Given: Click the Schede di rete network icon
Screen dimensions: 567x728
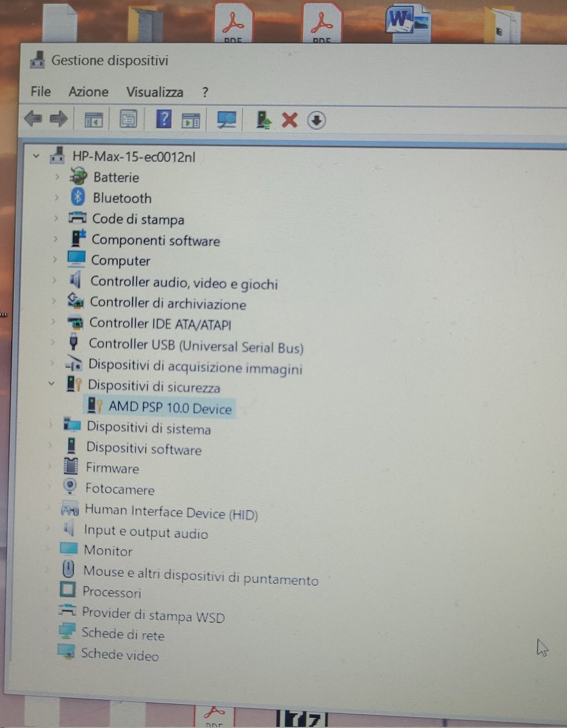Looking at the screenshot, I should pos(67,632).
